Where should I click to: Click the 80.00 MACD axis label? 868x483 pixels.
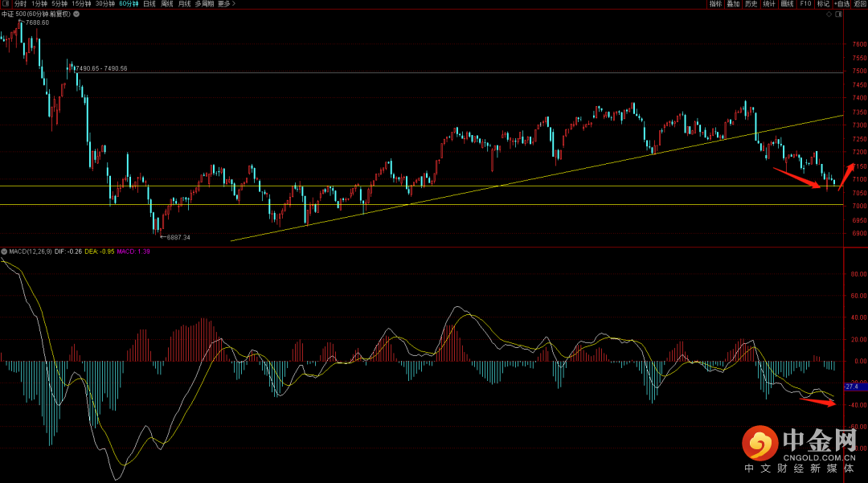(858, 274)
